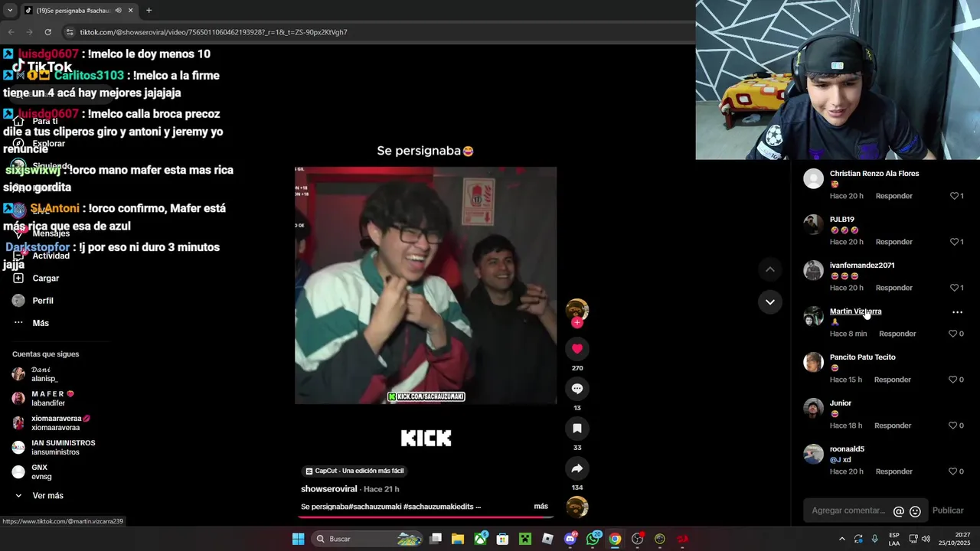Open File Explorer from the taskbar
The image size is (980, 551).
pos(458,539)
